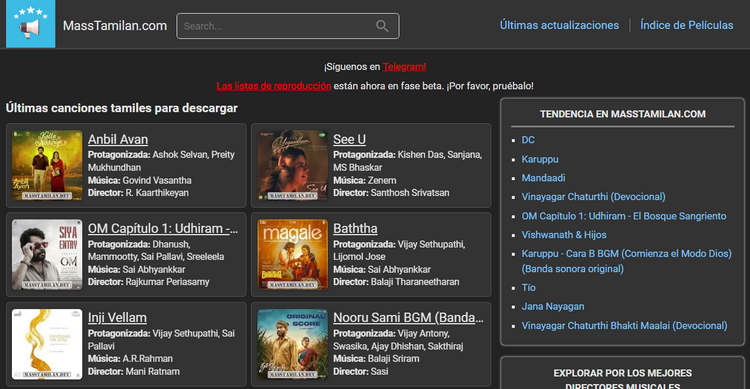This screenshot has width=750, height=389.
Task: Click the search magnifier icon
Action: tap(382, 26)
